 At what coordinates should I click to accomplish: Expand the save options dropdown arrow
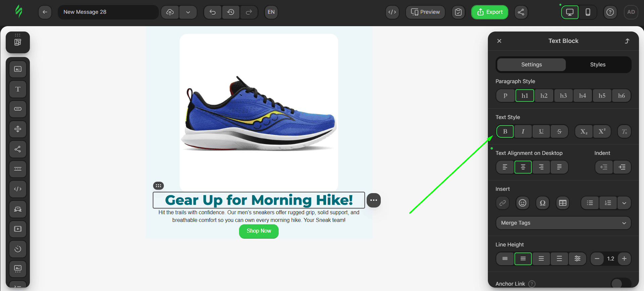coord(188,12)
